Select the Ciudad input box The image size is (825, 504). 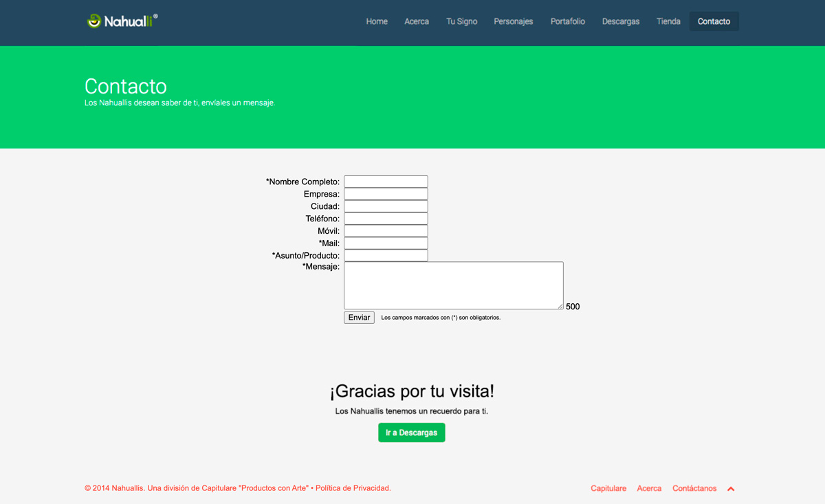(386, 206)
